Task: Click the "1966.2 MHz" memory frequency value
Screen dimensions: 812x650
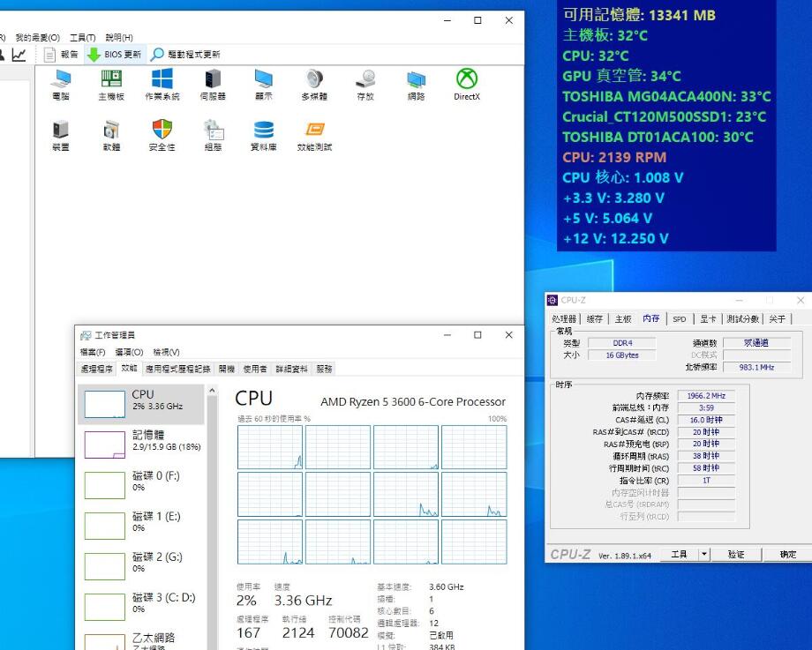Action: 706,396
